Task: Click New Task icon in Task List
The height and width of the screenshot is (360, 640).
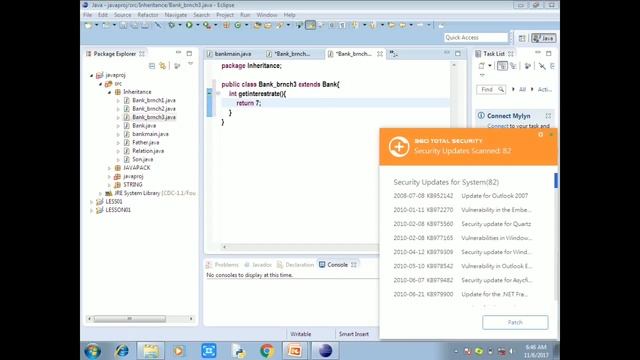Action: tap(482, 66)
